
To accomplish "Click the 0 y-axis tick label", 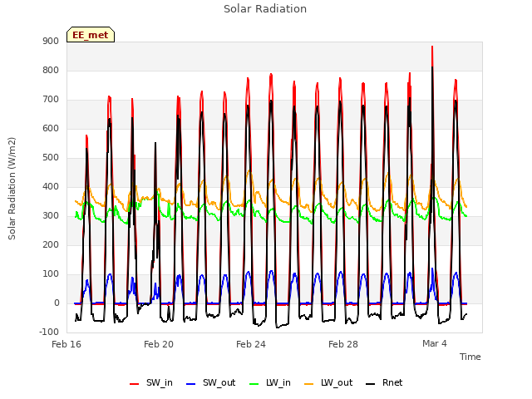I will pyautogui.click(x=57, y=303).
